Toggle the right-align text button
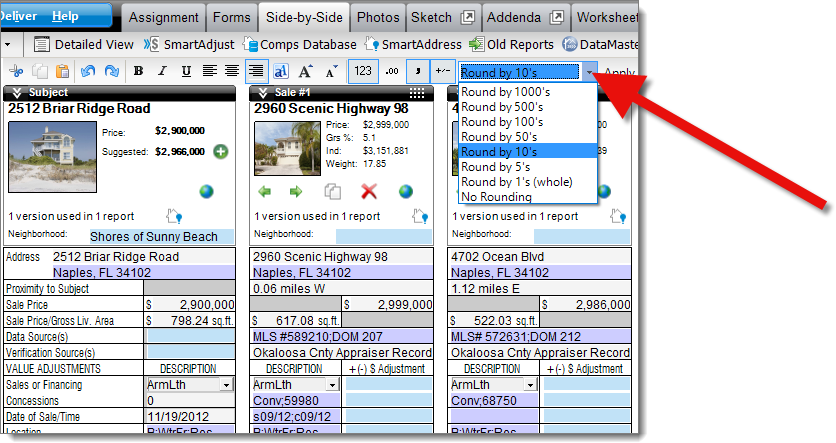The image size is (836, 443). click(256, 71)
